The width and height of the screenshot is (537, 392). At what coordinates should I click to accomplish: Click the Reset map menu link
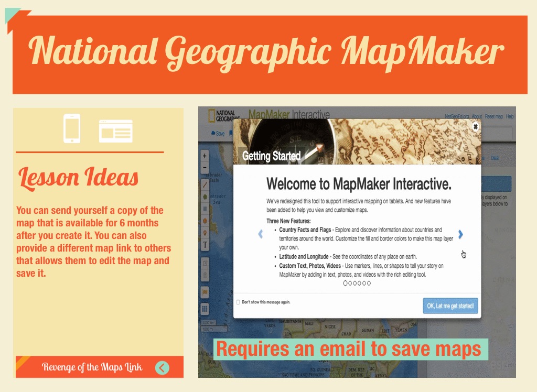click(x=493, y=116)
